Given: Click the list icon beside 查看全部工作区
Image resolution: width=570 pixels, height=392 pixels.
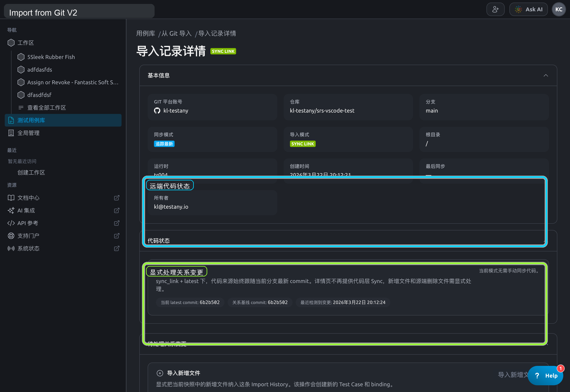Looking at the screenshot, I should click(21, 108).
